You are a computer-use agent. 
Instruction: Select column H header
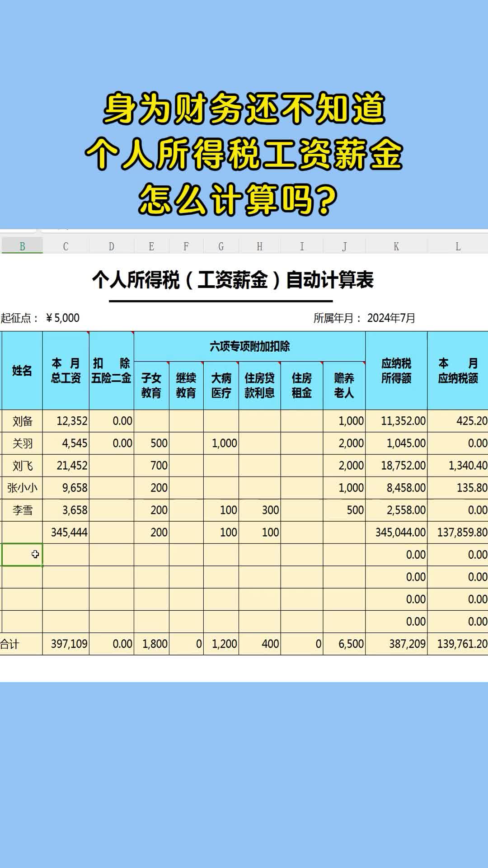click(x=259, y=246)
